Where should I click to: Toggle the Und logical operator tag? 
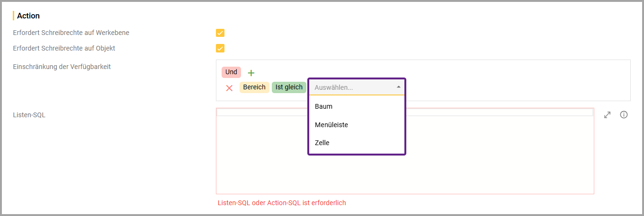click(x=231, y=72)
